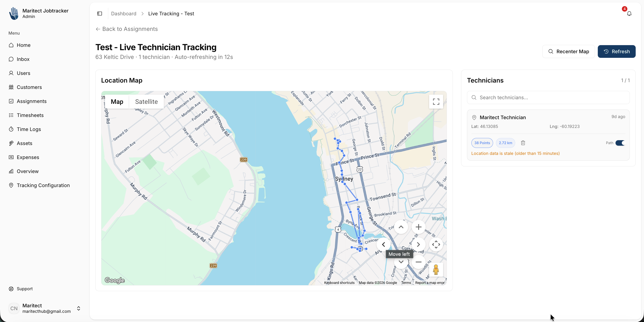Click the 2.72 km badge

(506, 143)
